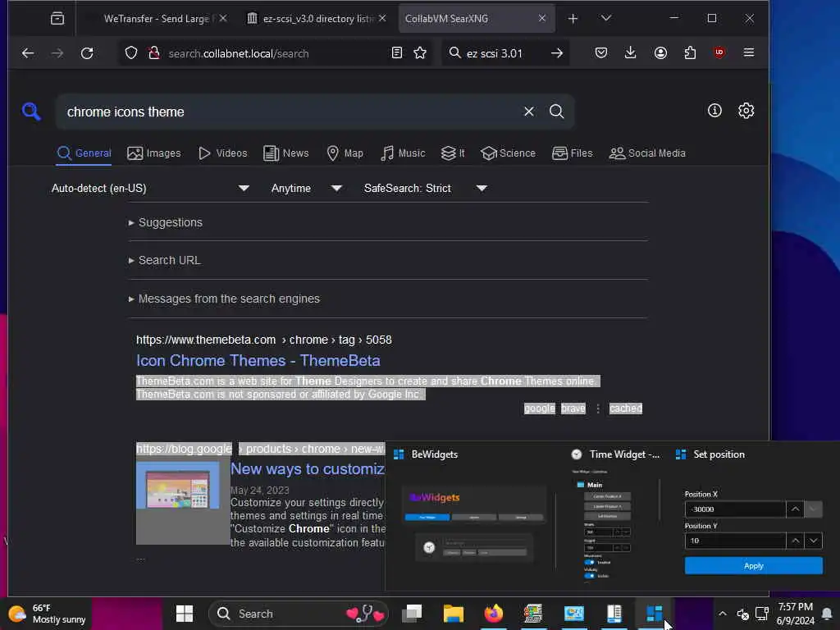Open the Firefox downloads panel
840x630 pixels.
(x=631, y=52)
